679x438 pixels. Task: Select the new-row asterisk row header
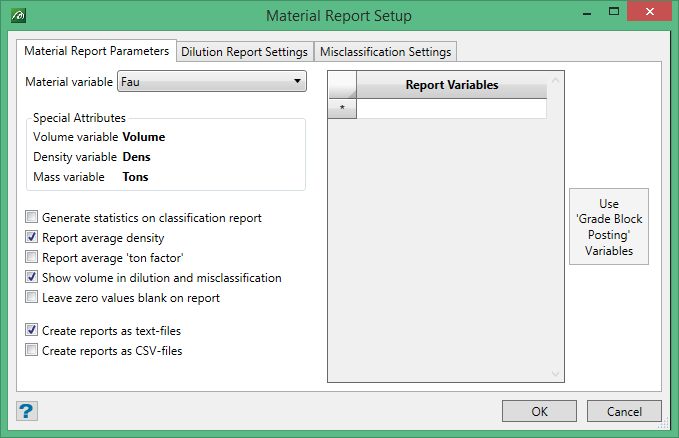pos(343,109)
